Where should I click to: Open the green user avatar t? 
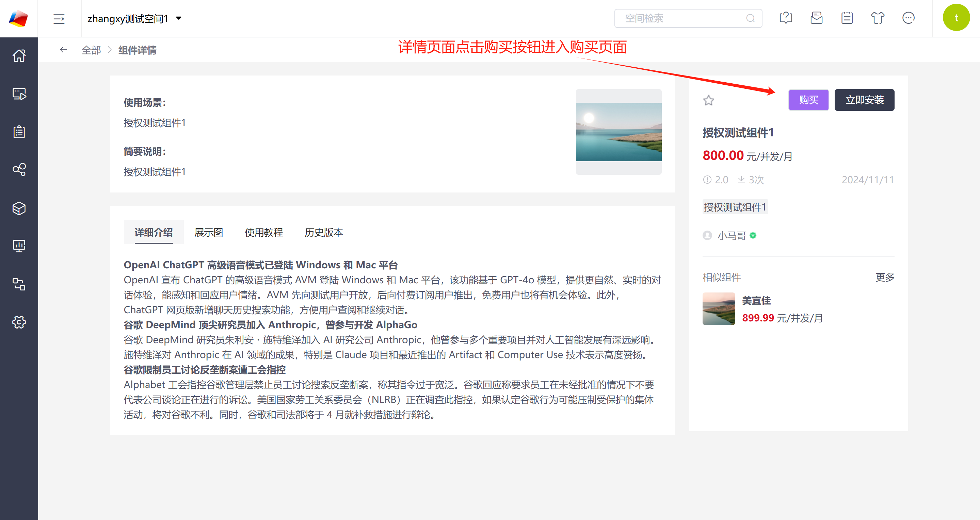(956, 18)
